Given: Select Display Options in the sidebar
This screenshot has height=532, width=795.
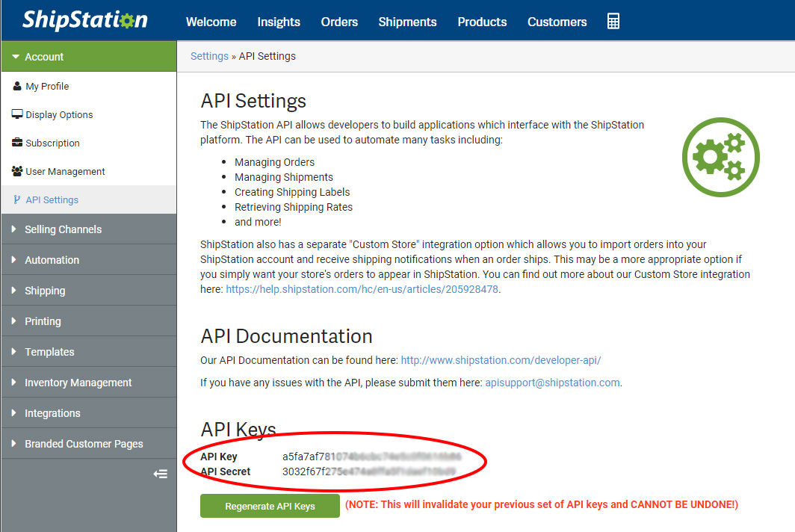Looking at the screenshot, I should (89, 114).
